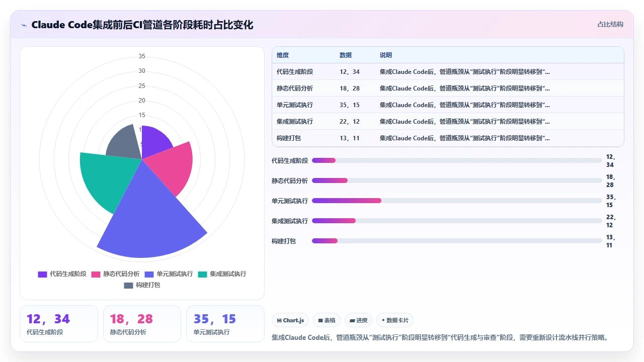Click the title icon beside Claude Code heading
Screen dimensions: 644x362
pos(24,25)
